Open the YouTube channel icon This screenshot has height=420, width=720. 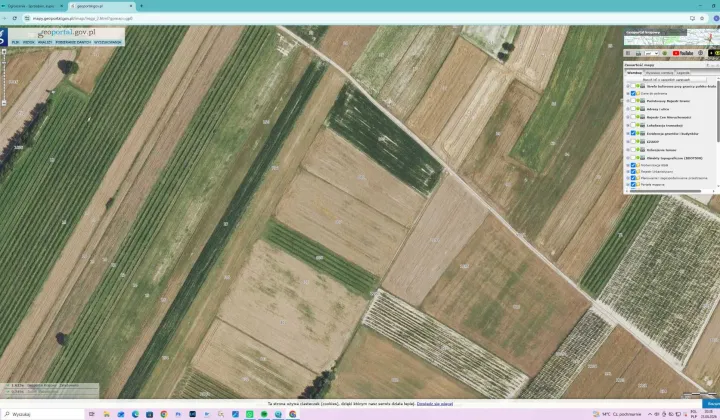[x=683, y=53]
